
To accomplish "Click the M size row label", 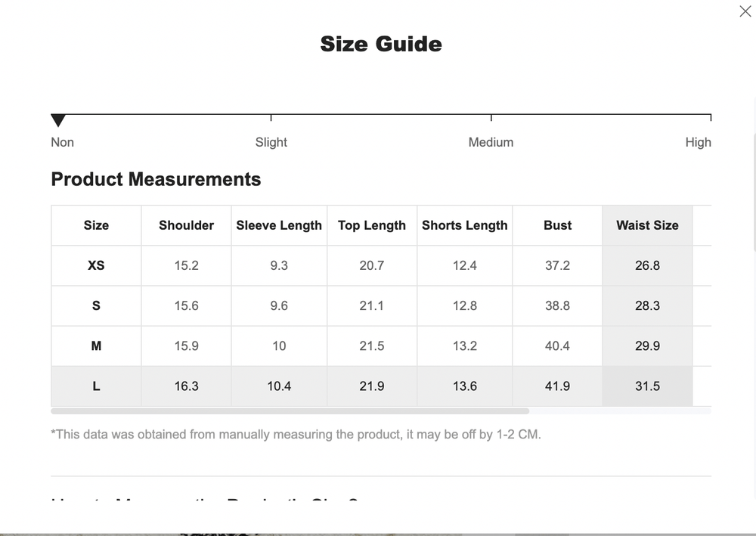I will pos(96,346).
